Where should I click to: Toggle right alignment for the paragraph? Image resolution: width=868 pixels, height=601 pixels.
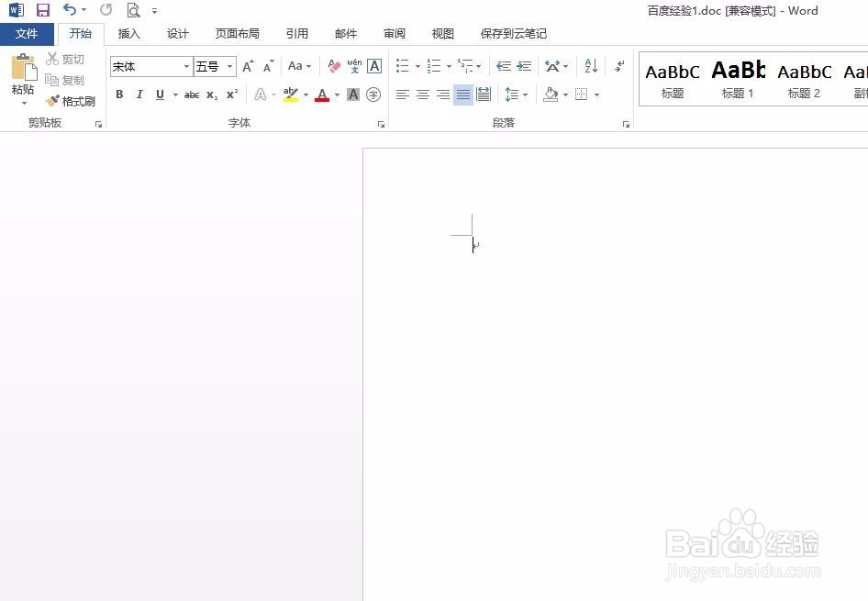tap(442, 95)
